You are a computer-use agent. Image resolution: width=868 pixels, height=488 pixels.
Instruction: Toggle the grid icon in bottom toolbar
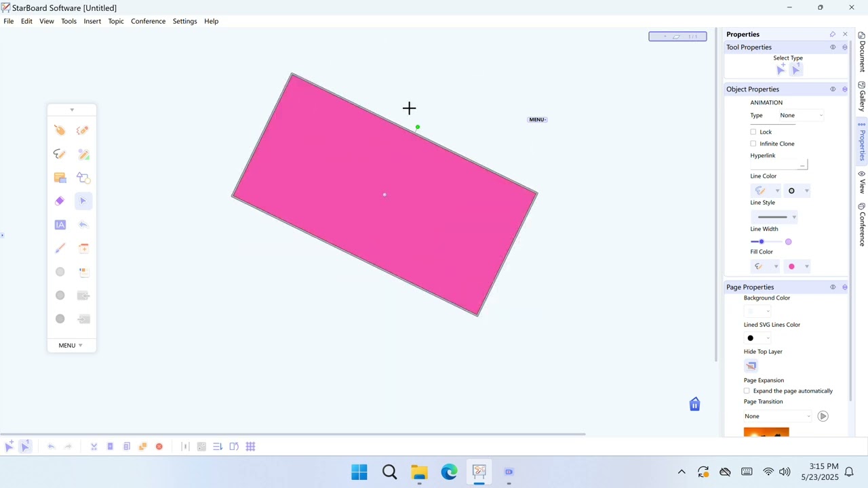pyautogui.click(x=250, y=447)
